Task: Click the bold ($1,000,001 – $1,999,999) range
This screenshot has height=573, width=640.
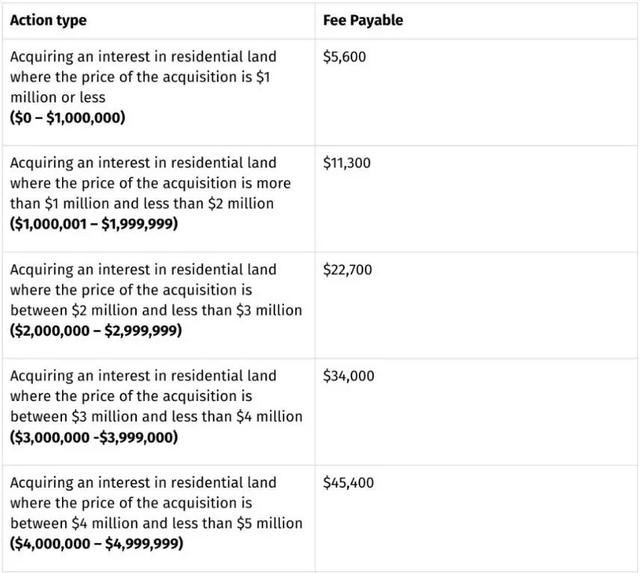Action: point(94,224)
